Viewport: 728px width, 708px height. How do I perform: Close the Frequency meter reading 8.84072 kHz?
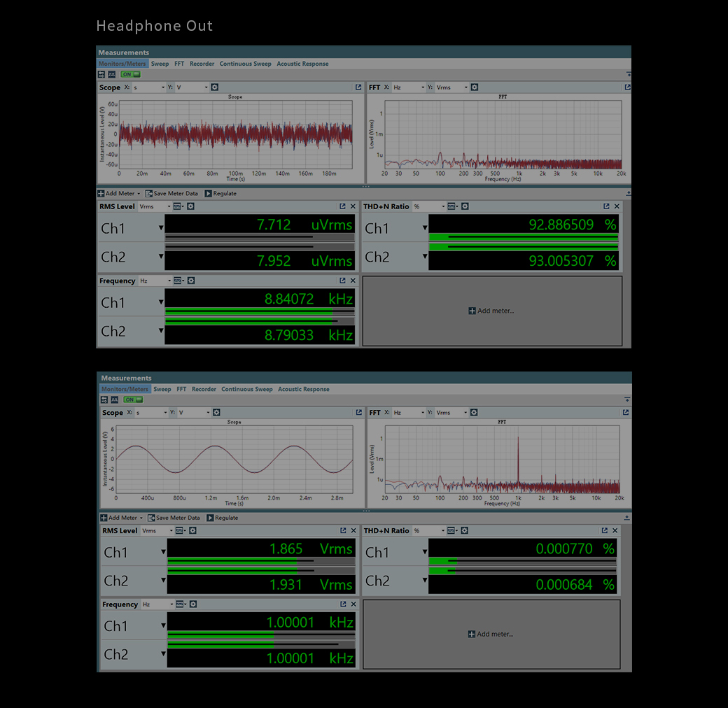pos(353,281)
